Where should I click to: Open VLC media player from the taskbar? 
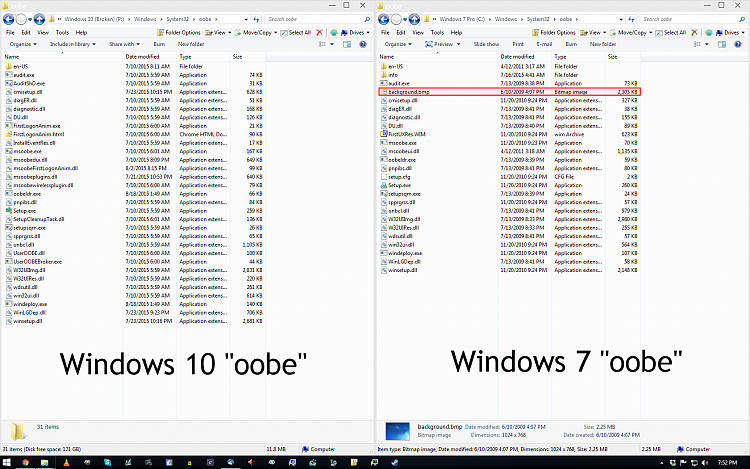coord(66,462)
